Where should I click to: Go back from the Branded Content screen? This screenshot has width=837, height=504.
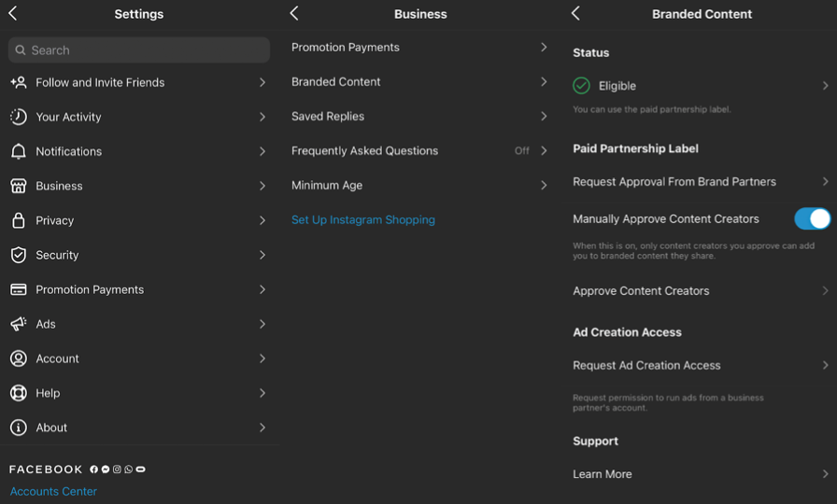575,13
